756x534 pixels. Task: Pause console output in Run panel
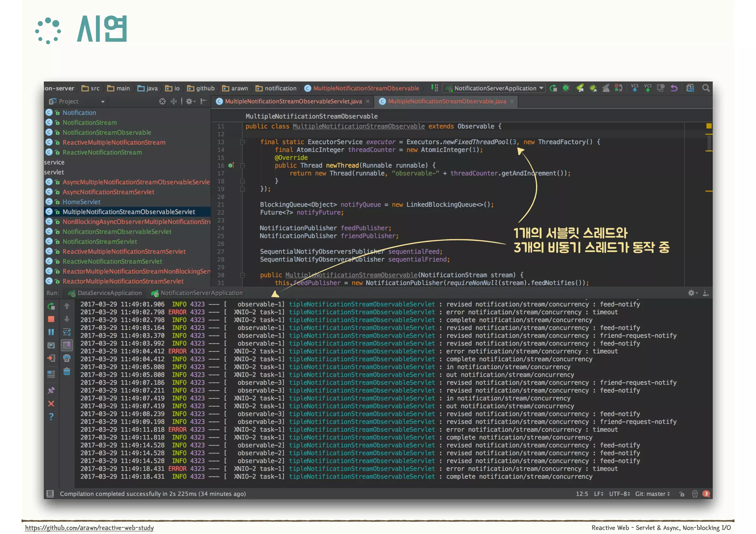[51, 332]
